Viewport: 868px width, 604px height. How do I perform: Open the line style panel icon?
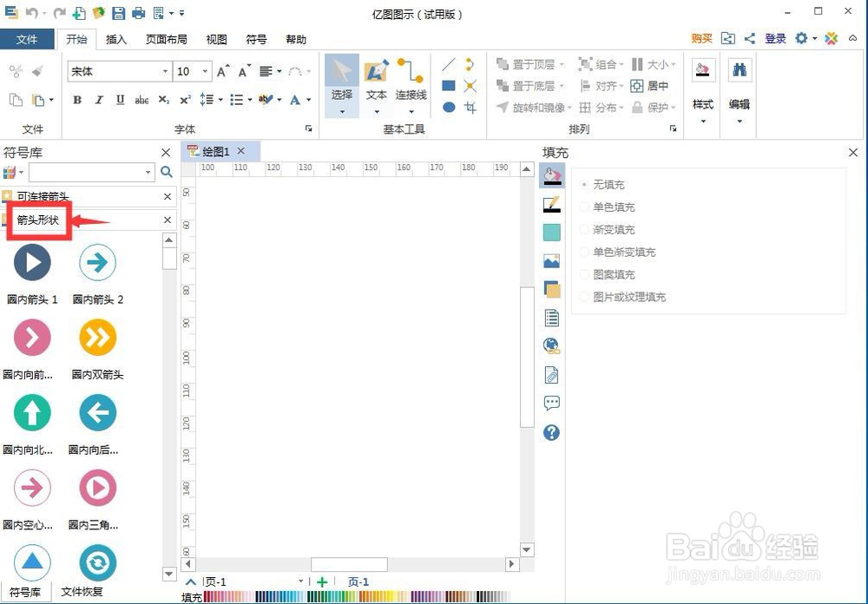[x=551, y=204]
